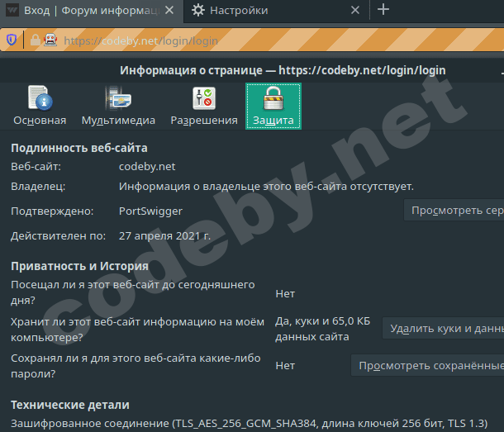Click the tracking protection shield icon
This screenshot has width=504, height=432.
pos(12,40)
